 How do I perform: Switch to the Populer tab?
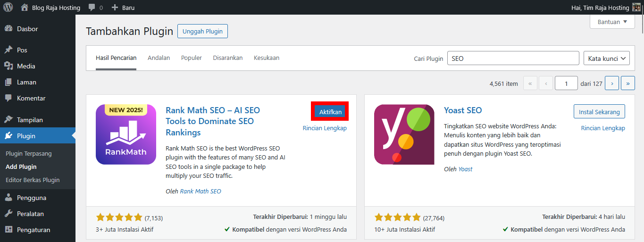(192, 58)
